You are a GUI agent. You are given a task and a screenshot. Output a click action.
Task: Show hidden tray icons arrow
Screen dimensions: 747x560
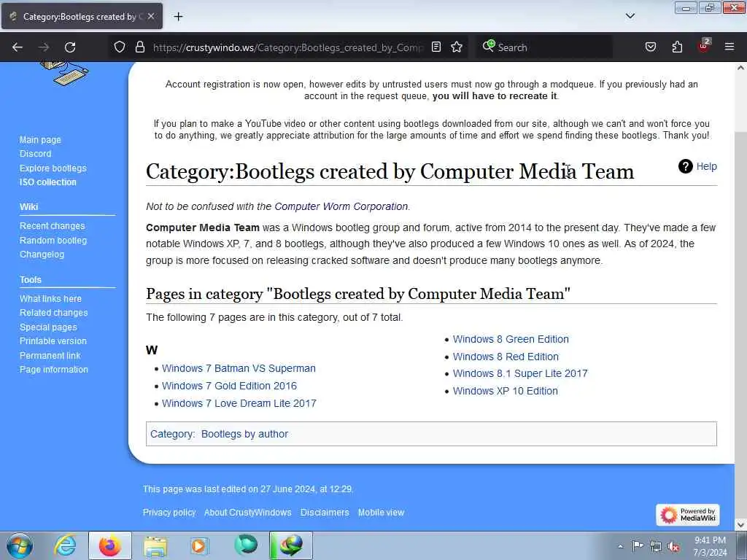[x=620, y=546]
